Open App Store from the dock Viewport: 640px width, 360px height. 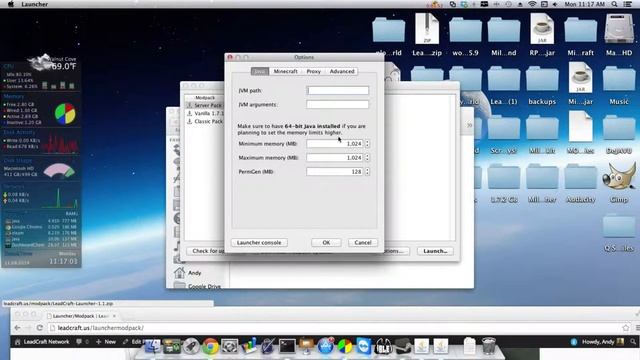point(325,346)
